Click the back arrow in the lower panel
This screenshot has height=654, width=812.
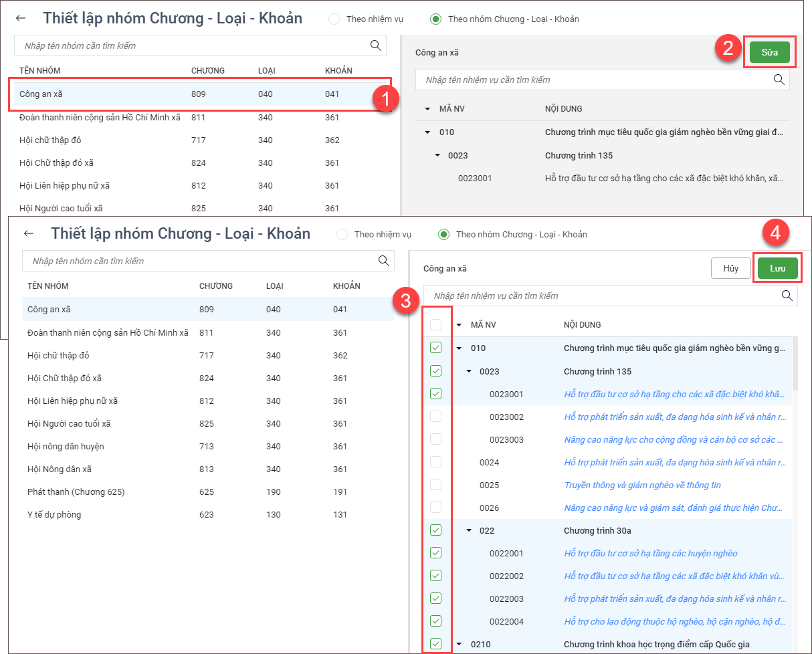pos(29,234)
